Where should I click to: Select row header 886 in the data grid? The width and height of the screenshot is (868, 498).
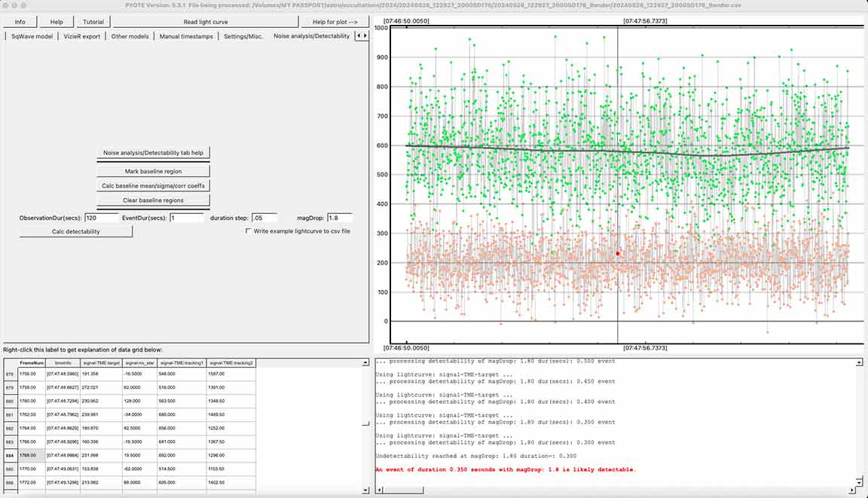10,482
